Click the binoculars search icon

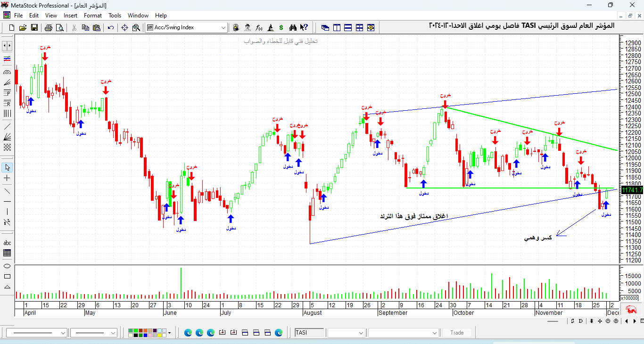click(x=293, y=27)
